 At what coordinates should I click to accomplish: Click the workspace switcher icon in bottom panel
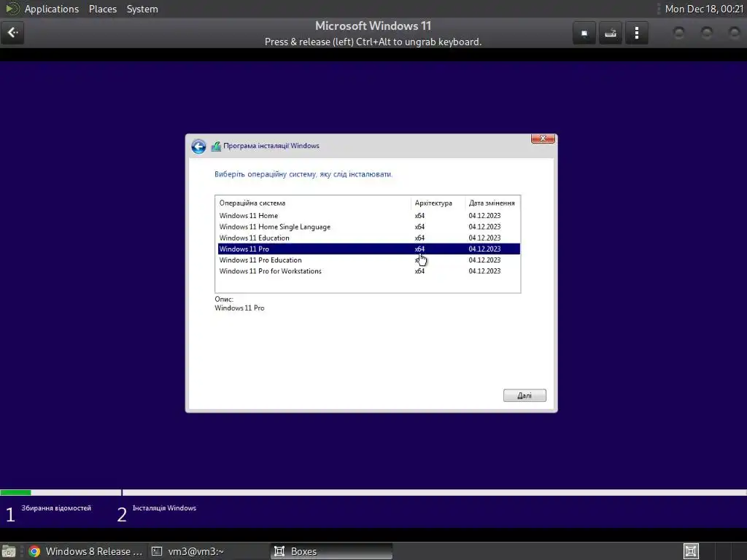point(691,551)
